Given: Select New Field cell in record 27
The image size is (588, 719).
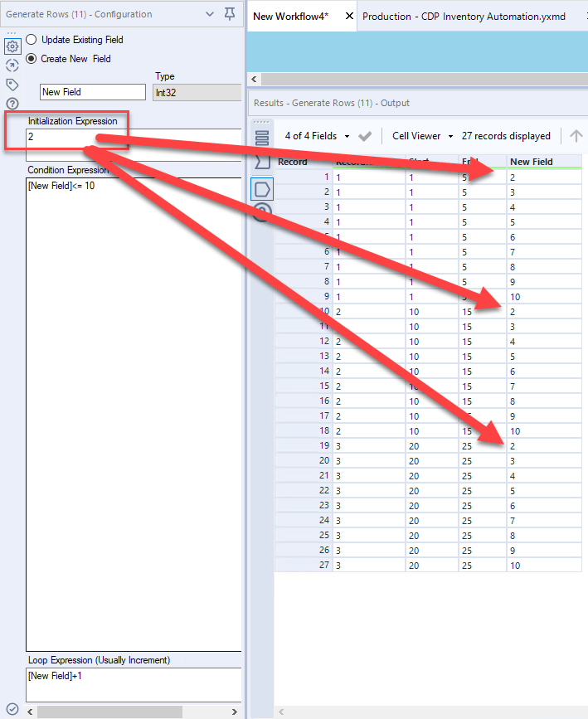Looking at the screenshot, I should point(544,566).
